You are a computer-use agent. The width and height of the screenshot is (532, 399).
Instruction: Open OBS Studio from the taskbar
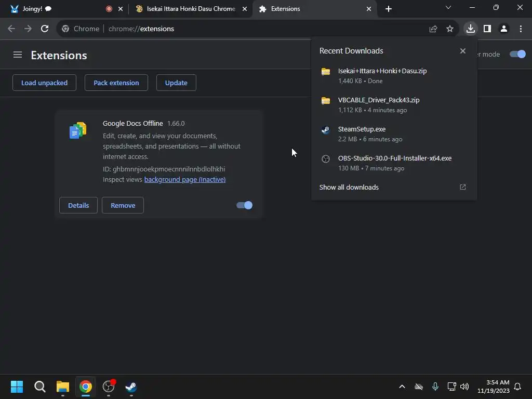[109, 387]
